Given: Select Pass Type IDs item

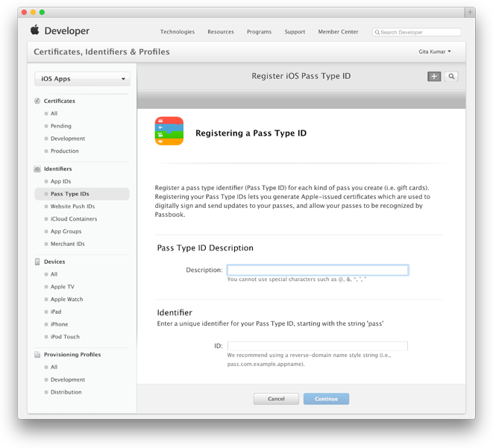Looking at the screenshot, I should (x=82, y=194).
